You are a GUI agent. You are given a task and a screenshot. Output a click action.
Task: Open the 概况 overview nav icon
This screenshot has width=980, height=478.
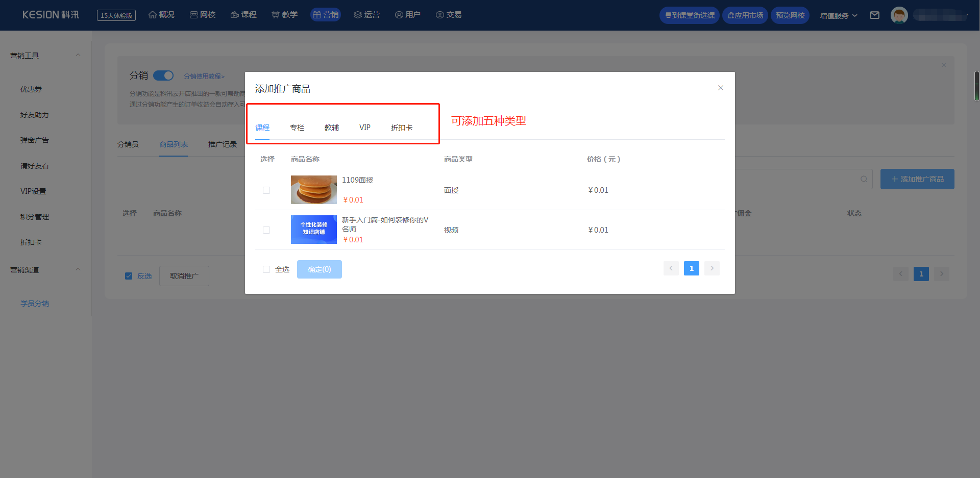coord(153,15)
